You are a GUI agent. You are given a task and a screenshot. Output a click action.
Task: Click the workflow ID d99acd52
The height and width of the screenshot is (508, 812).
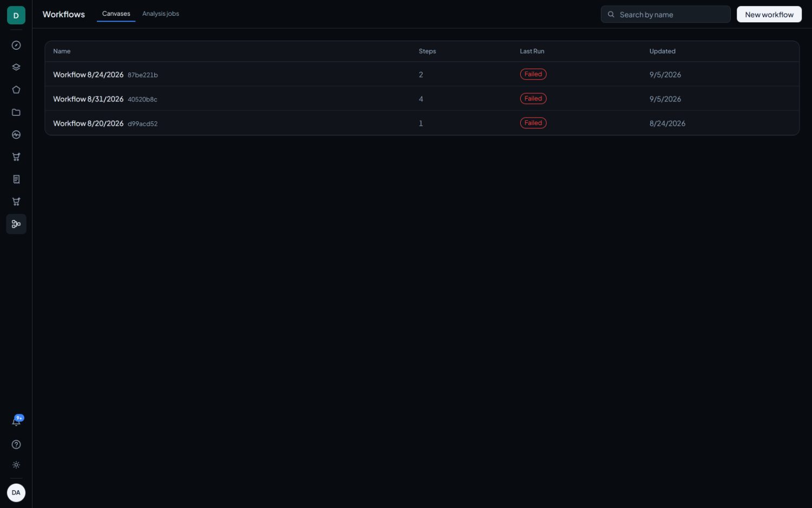143,124
